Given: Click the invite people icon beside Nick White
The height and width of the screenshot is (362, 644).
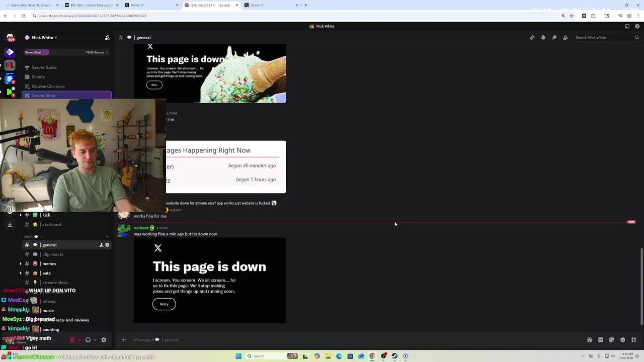Looking at the screenshot, I should point(107,37).
